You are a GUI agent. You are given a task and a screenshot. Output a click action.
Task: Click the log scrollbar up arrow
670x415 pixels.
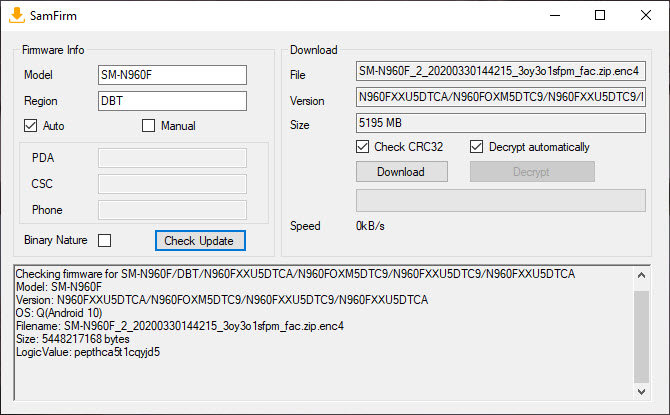(x=641, y=275)
